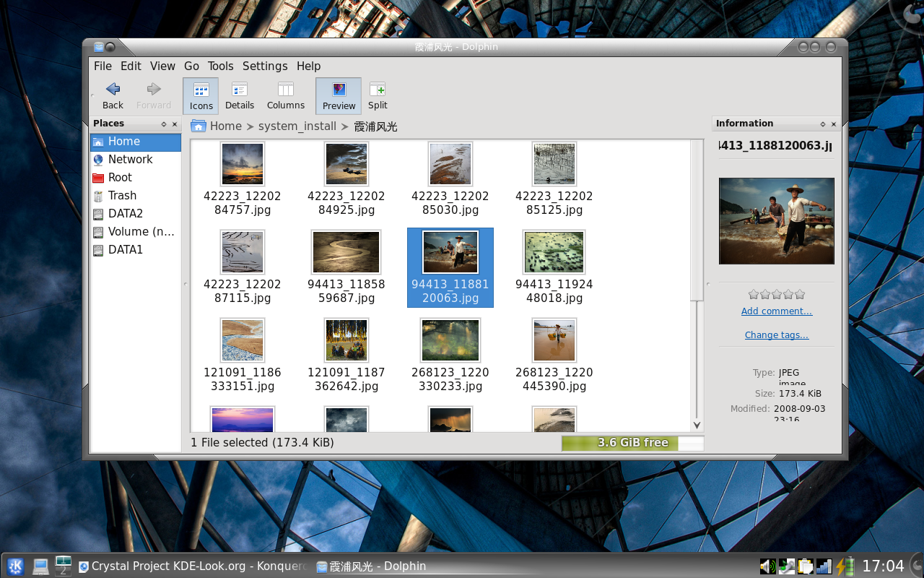Open the File menu
Image resolution: width=924 pixels, height=578 pixels.
103,66
